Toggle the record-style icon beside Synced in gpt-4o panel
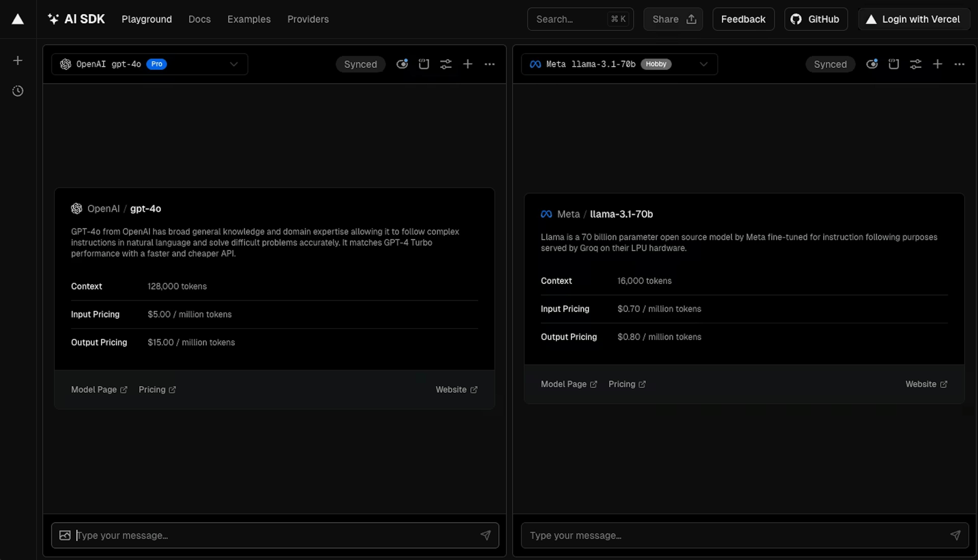 click(x=402, y=64)
